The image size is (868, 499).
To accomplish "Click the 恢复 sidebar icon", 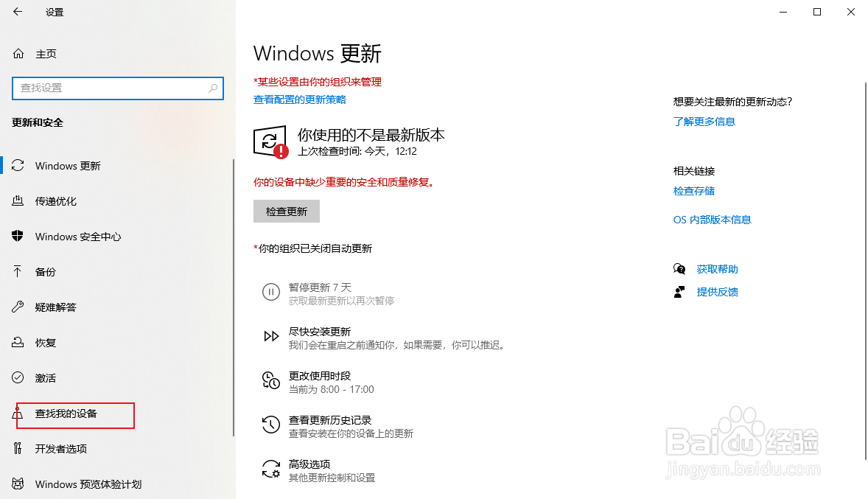I will pyautogui.click(x=18, y=342).
